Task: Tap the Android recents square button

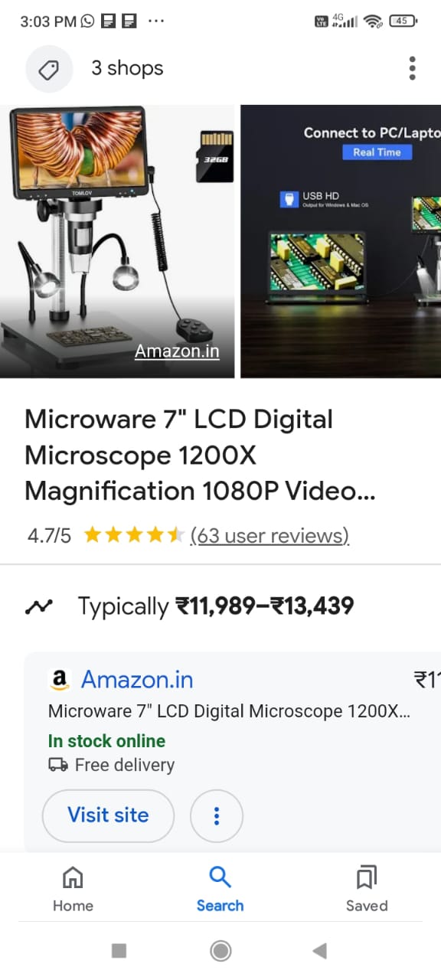Action: coord(119,951)
